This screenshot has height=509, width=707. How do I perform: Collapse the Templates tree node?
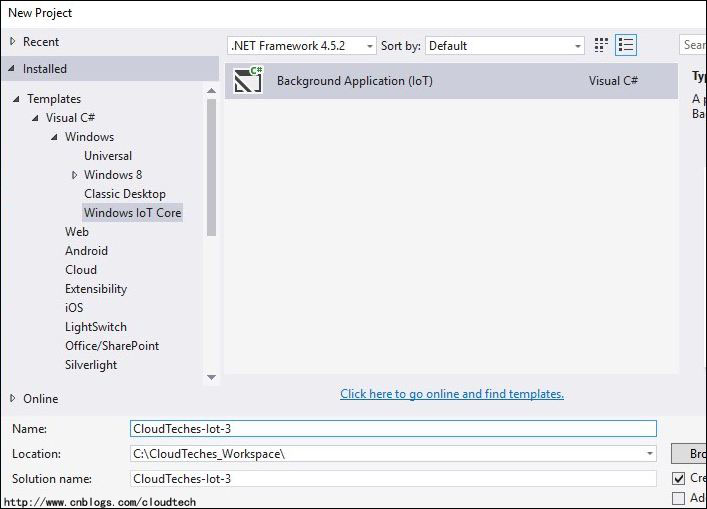(16, 99)
